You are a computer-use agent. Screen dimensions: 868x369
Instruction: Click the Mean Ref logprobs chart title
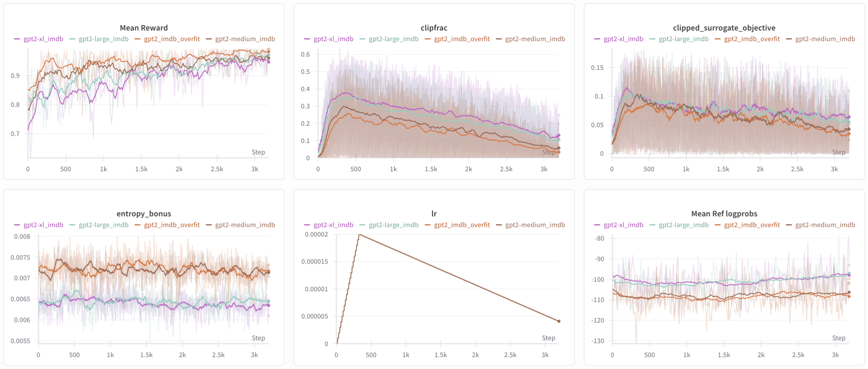pos(724,214)
